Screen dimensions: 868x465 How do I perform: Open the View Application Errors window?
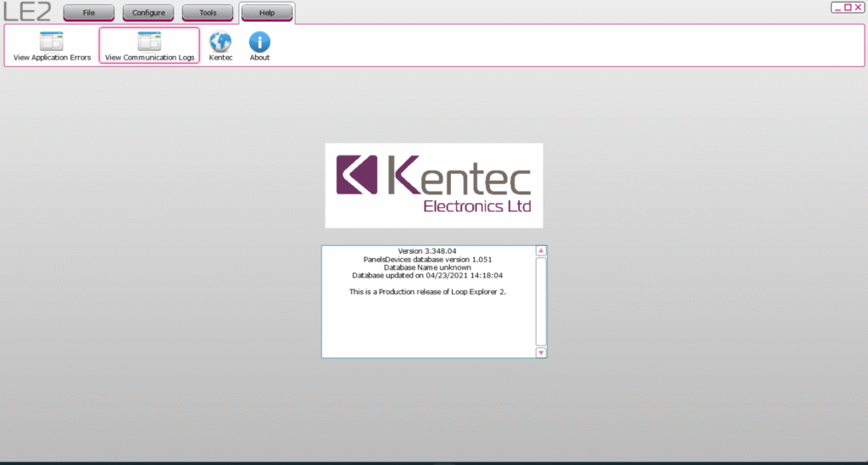pos(52,46)
